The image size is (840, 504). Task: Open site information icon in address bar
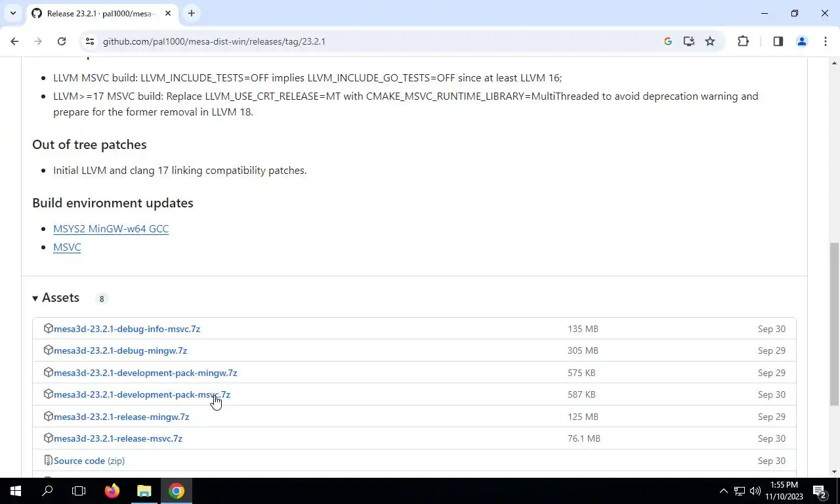pyautogui.click(x=90, y=41)
